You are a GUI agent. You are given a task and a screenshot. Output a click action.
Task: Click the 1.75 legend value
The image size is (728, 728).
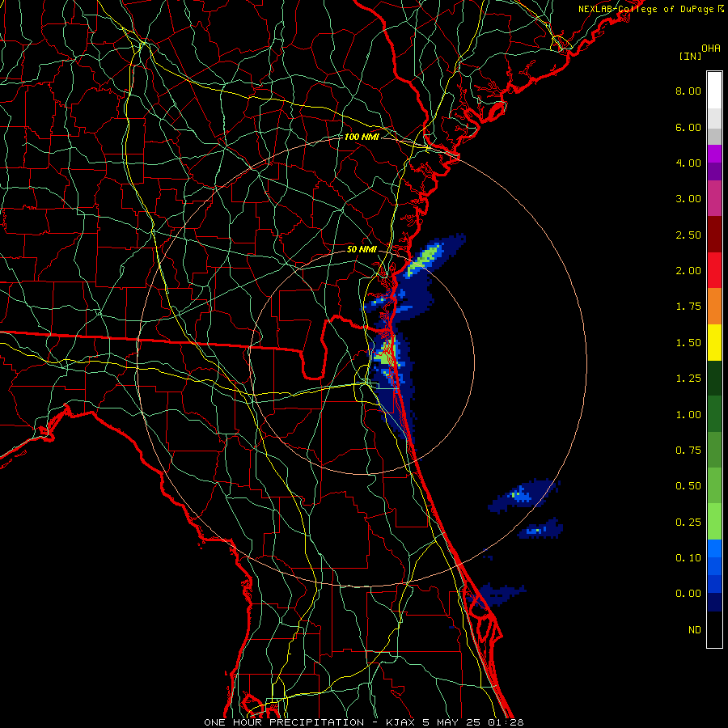click(x=688, y=307)
